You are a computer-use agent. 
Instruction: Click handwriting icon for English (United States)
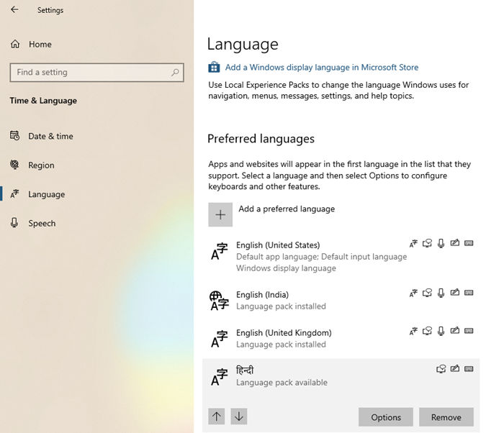(x=455, y=243)
